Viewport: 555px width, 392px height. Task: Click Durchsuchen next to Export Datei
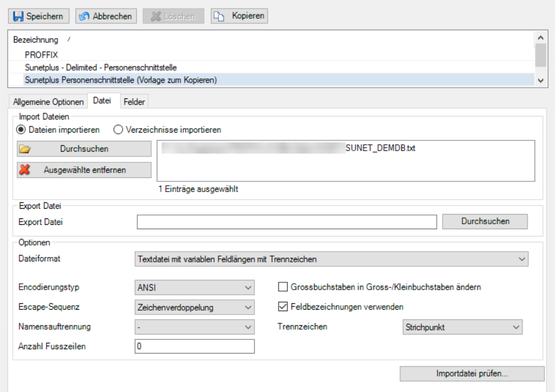pyautogui.click(x=485, y=221)
